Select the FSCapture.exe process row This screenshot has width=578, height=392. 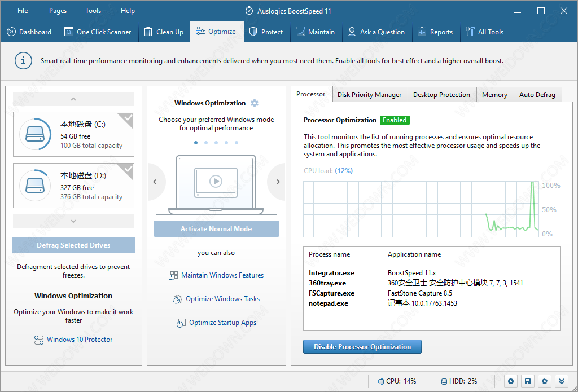click(x=432, y=293)
